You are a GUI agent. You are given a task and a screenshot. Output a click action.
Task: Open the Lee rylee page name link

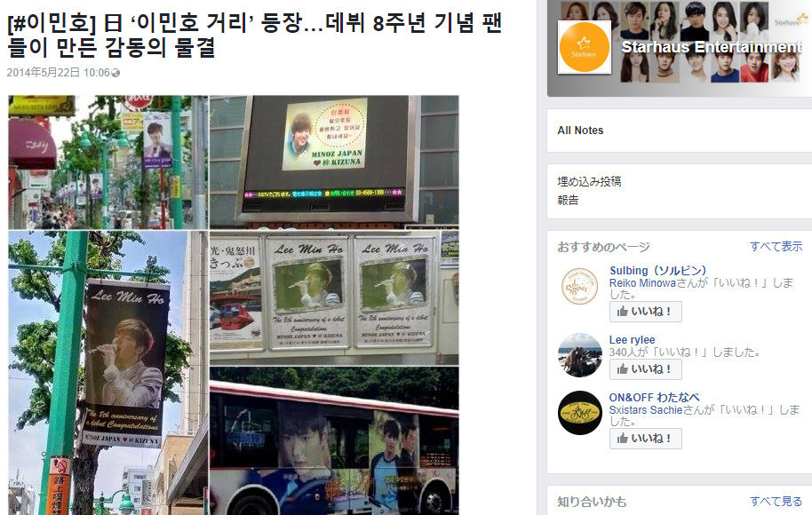[x=632, y=340]
